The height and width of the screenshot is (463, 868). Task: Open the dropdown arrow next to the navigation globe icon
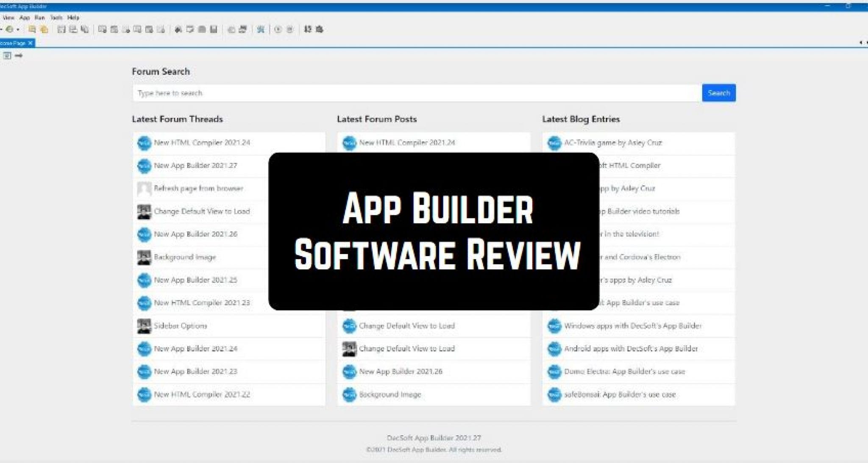[x=18, y=29]
